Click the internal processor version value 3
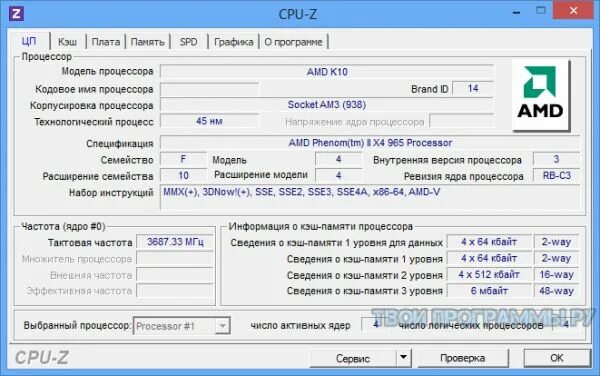 [x=556, y=160]
